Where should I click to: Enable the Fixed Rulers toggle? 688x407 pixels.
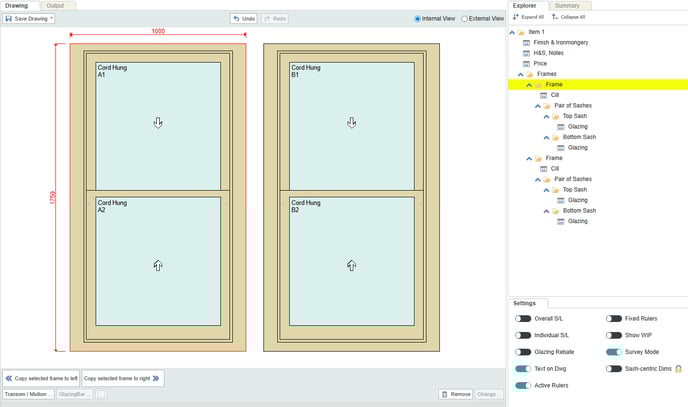click(x=615, y=319)
